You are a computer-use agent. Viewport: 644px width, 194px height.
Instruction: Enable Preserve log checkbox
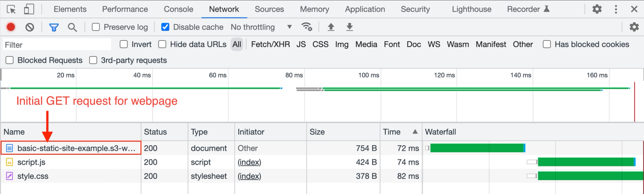tap(96, 27)
